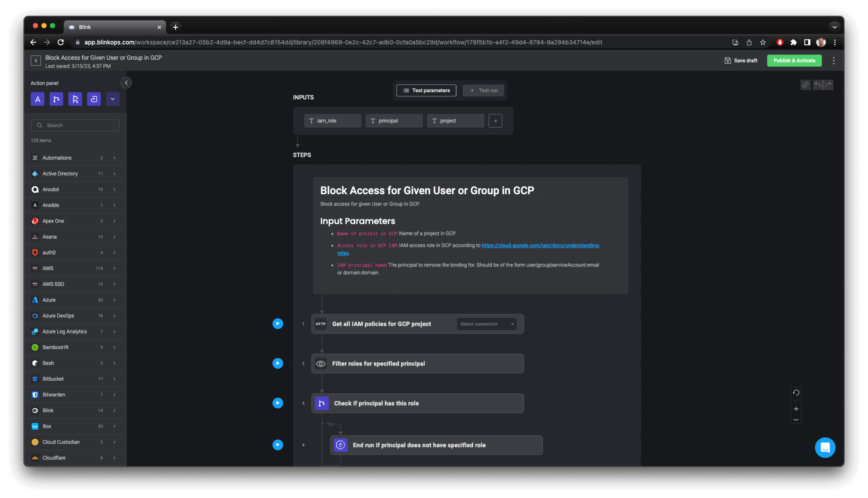Screen dimensions: 868x498
Task: Click the HTTP icon on the IAM policies step
Action: point(321,323)
